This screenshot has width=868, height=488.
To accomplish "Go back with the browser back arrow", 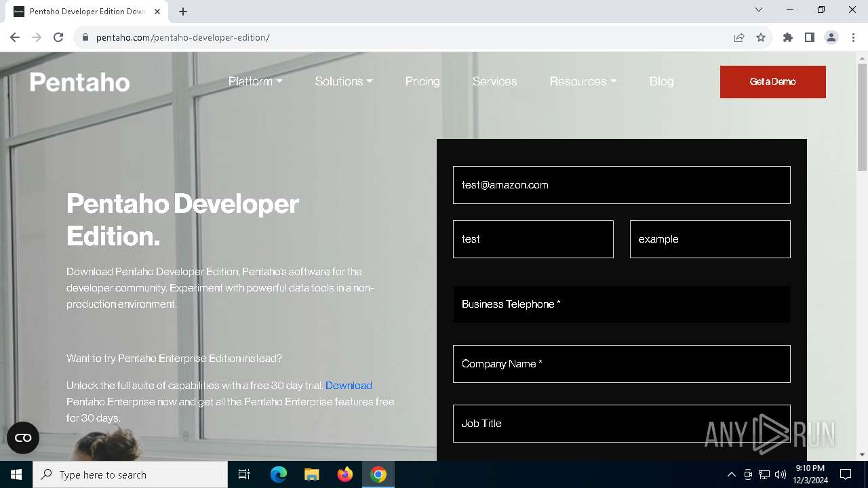I will pyautogui.click(x=15, y=37).
